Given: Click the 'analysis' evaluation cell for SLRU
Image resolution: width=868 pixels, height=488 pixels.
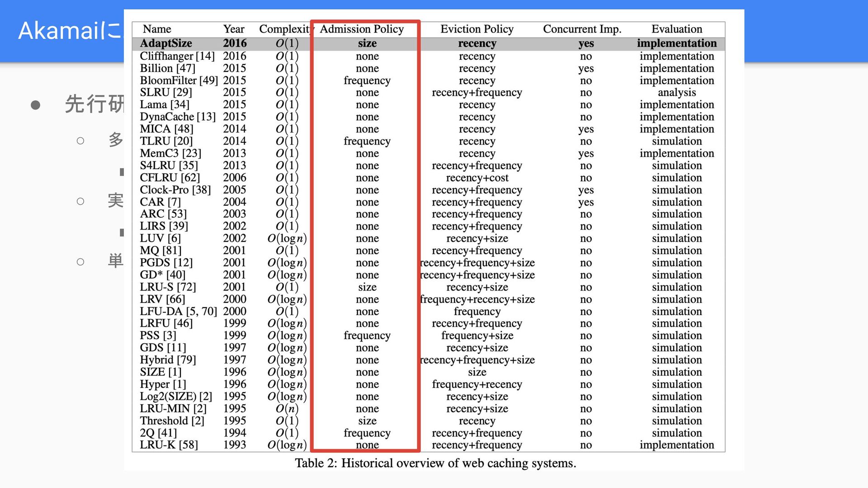Looking at the screenshot, I should pyautogui.click(x=676, y=93).
